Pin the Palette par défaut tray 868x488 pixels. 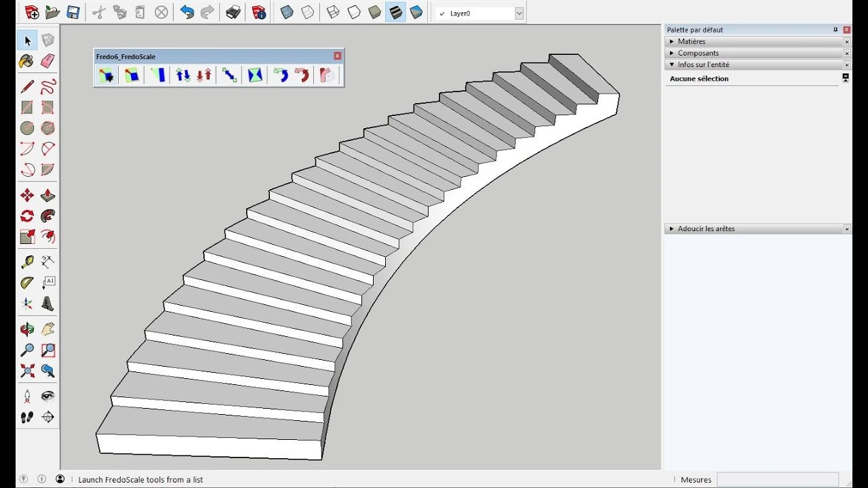(x=835, y=30)
